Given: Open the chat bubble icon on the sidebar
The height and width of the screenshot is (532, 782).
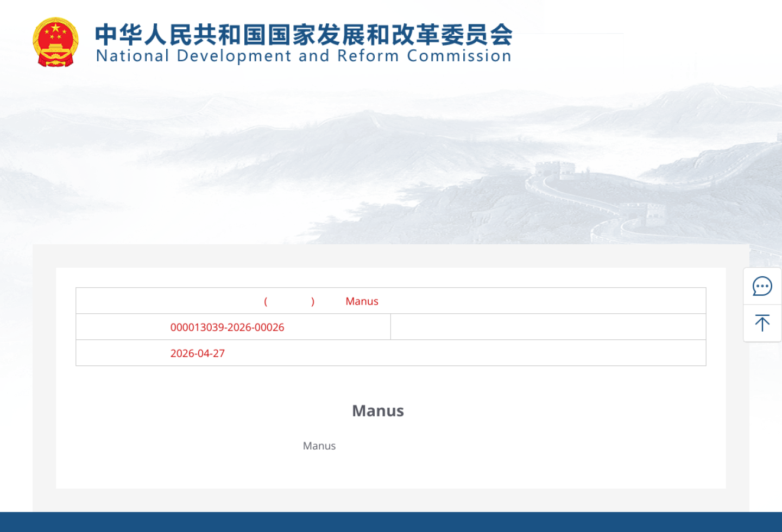Looking at the screenshot, I should click(762, 286).
